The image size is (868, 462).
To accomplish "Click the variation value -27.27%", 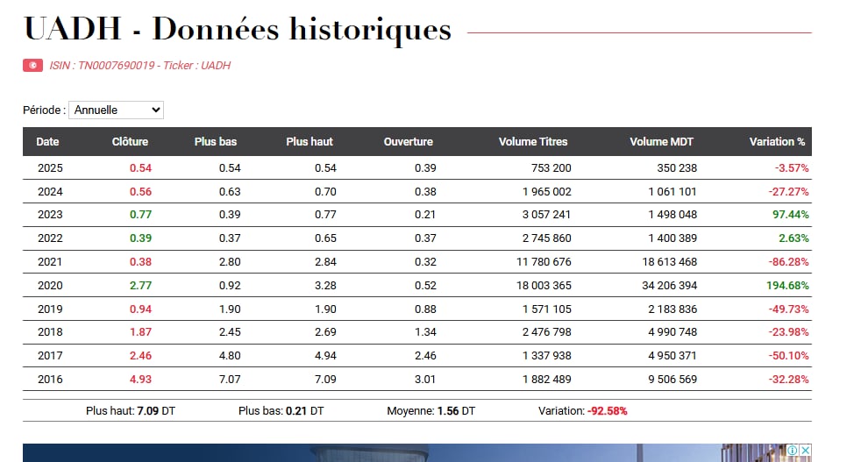I will click(x=788, y=192).
